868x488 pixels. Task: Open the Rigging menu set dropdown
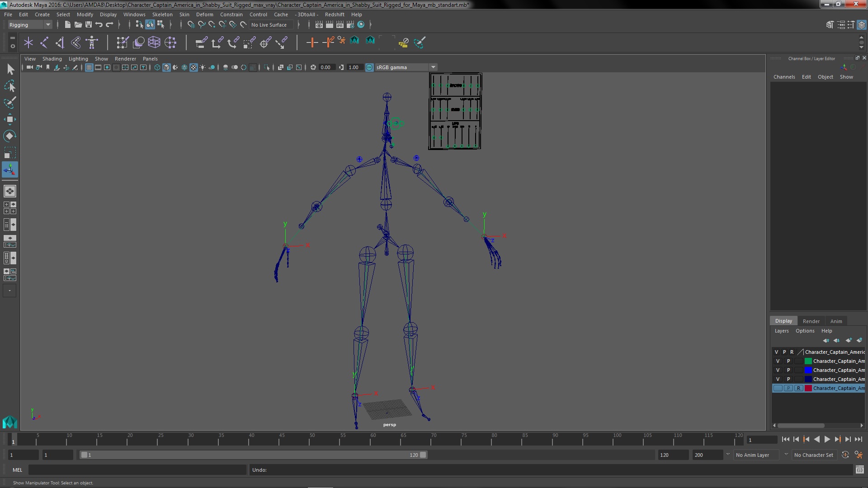(30, 25)
